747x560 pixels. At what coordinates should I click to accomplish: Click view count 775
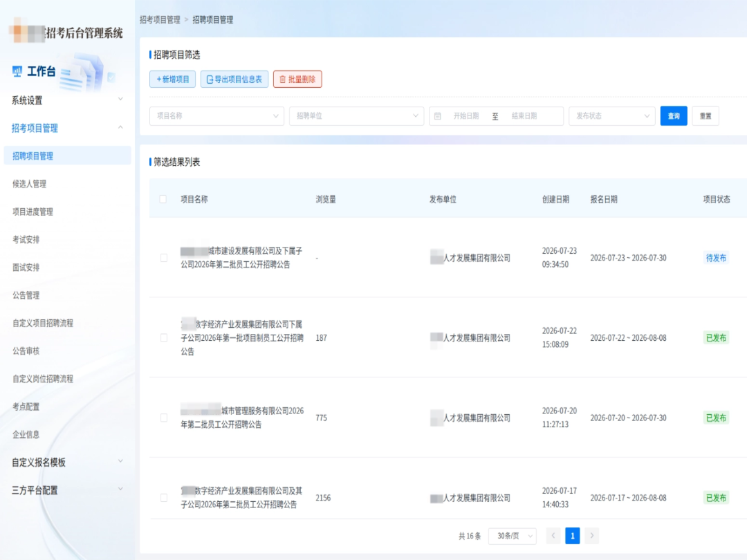tap(321, 418)
